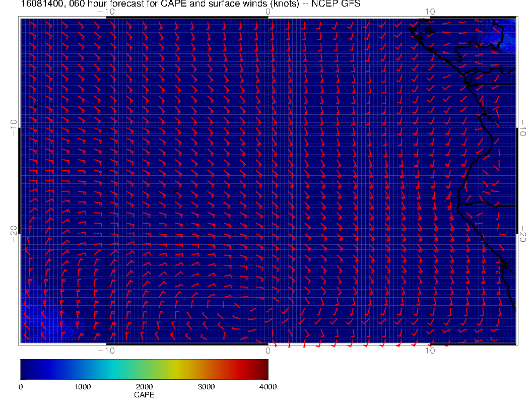The width and height of the screenshot is (532, 411).
Task: Click the left axis latitude label -20
Action: (x=14, y=234)
